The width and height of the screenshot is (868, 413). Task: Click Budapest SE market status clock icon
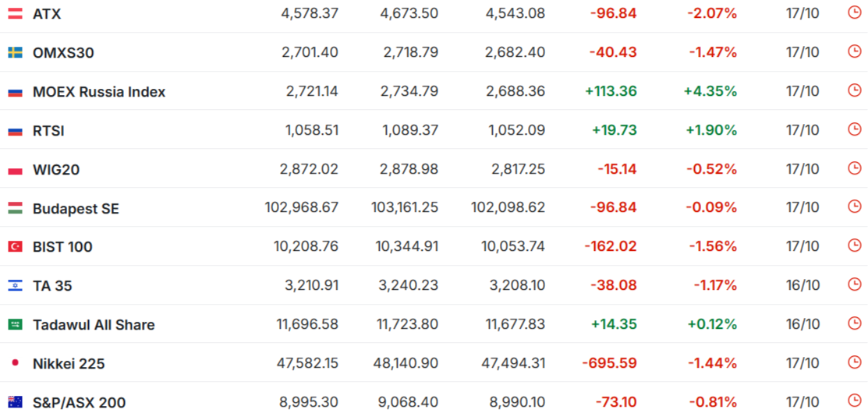tap(854, 207)
